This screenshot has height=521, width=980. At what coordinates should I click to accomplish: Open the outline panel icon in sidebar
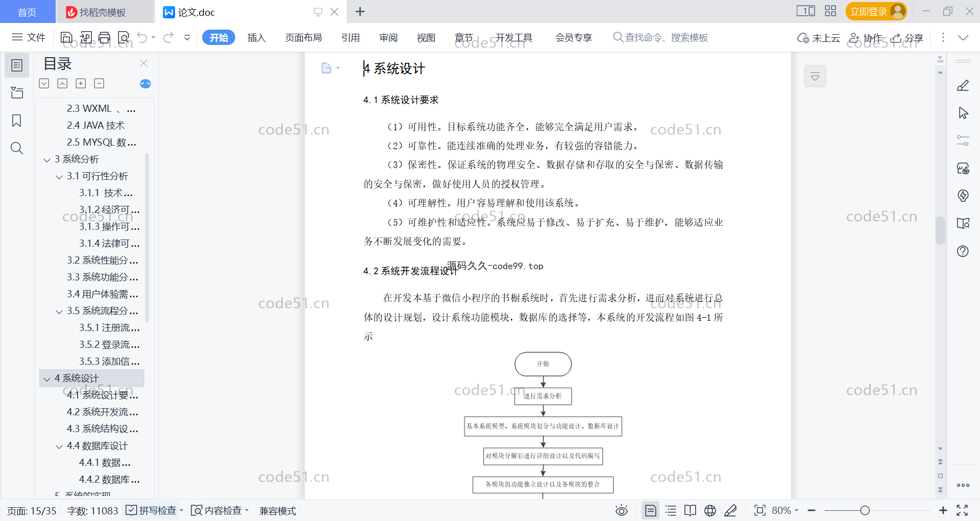pos(17,65)
